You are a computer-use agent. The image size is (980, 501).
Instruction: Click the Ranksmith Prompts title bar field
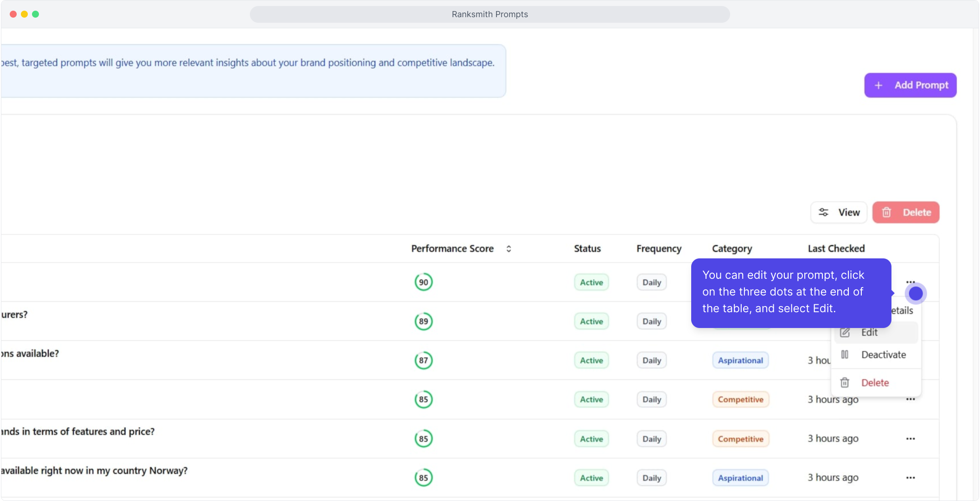pos(490,14)
